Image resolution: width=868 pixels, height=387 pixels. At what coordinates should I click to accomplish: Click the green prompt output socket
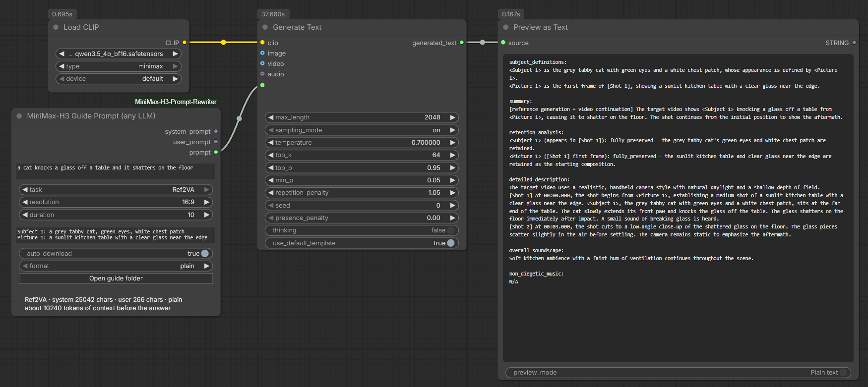216,152
